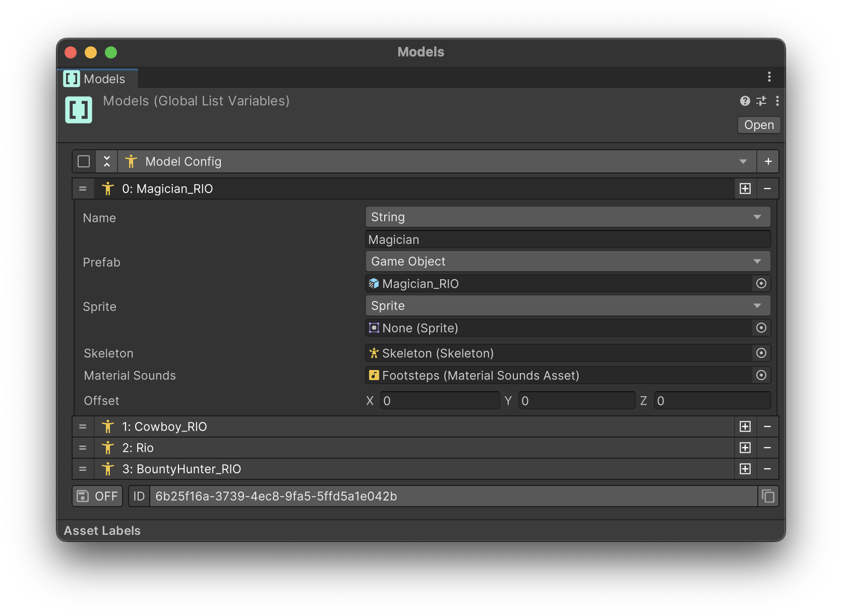842x616 pixels.
Task: Expand the 2: Rio list item
Action: click(403, 448)
